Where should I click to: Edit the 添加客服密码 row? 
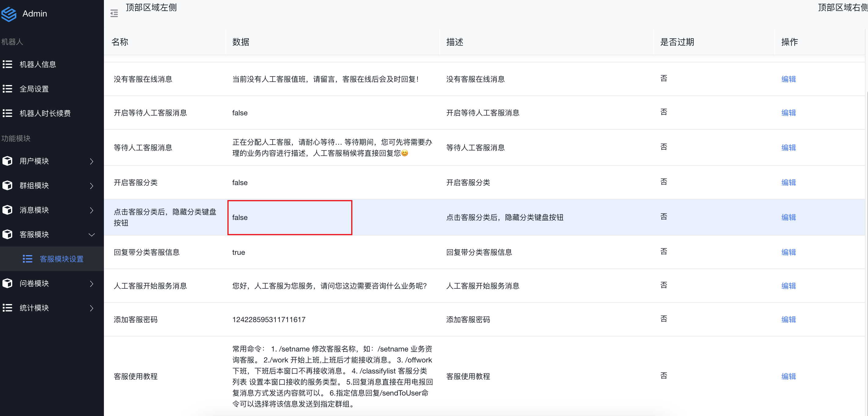pos(788,320)
